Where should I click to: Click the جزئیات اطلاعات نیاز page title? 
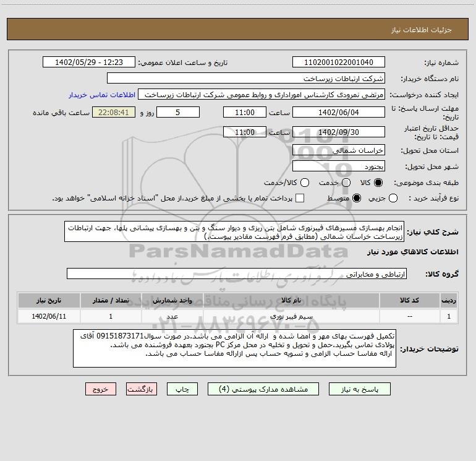tap(422, 30)
